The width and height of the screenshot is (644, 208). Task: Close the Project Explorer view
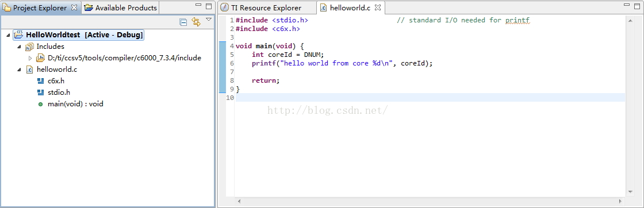74,7
